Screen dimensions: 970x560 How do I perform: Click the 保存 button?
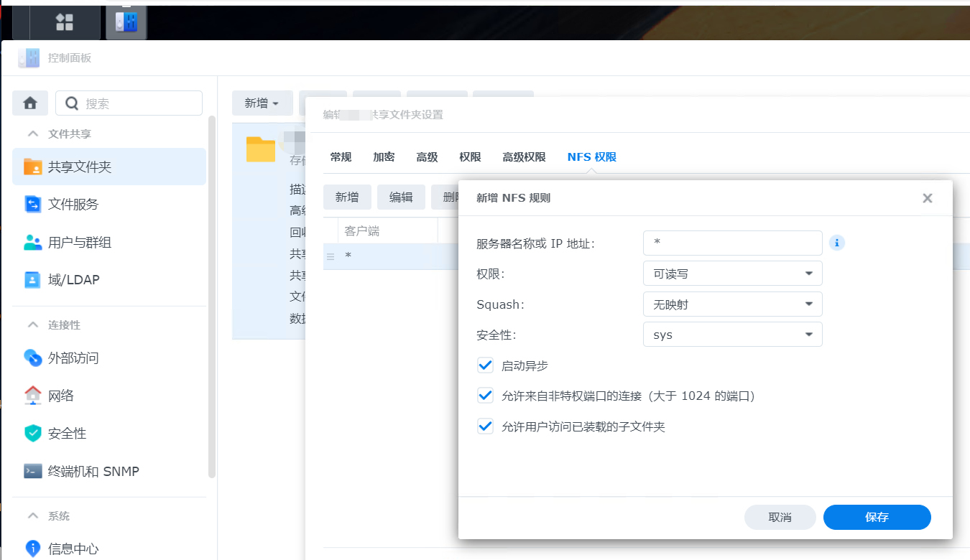[877, 517]
